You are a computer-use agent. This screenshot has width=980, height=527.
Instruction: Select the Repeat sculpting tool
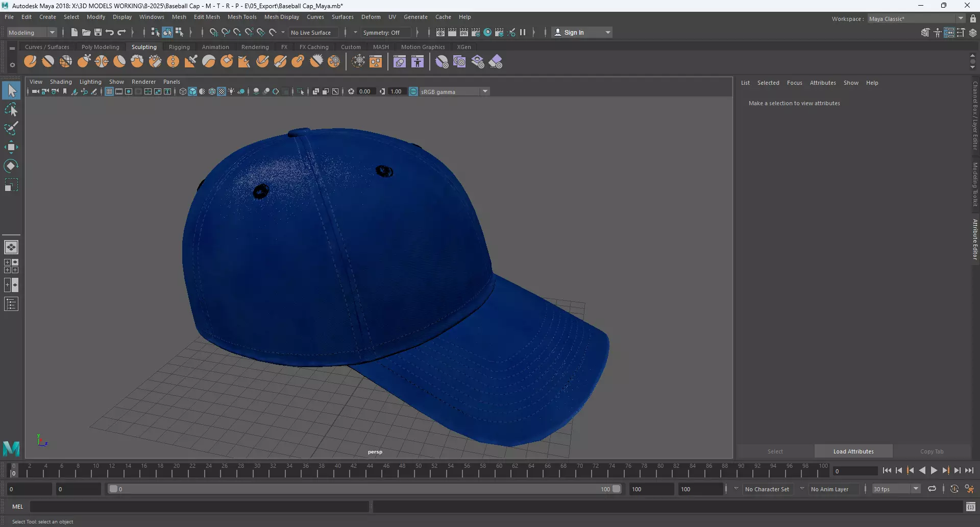click(x=173, y=62)
